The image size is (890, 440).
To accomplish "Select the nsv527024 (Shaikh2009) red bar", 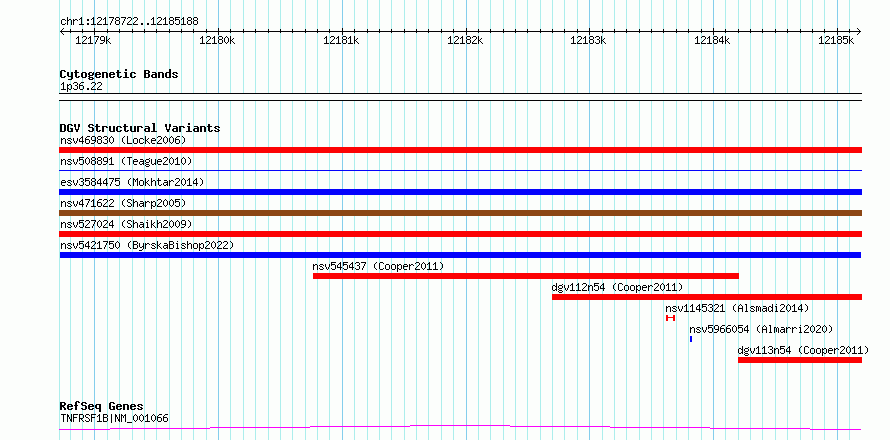I will click(460, 234).
